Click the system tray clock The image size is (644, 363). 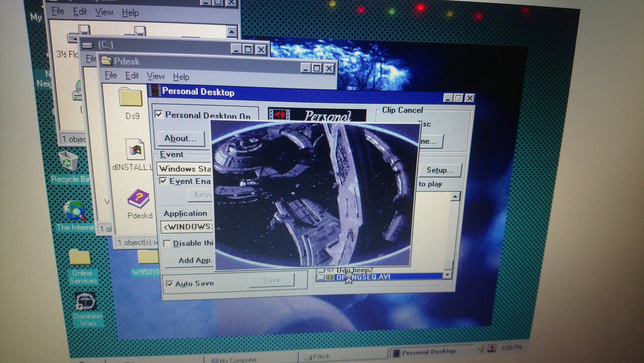510,348
